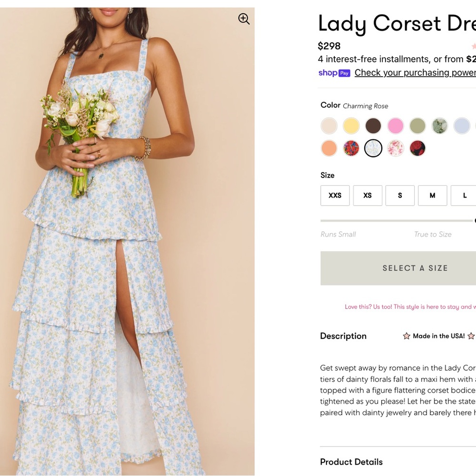
Task: Expand the Product Details section
Action: click(x=351, y=462)
